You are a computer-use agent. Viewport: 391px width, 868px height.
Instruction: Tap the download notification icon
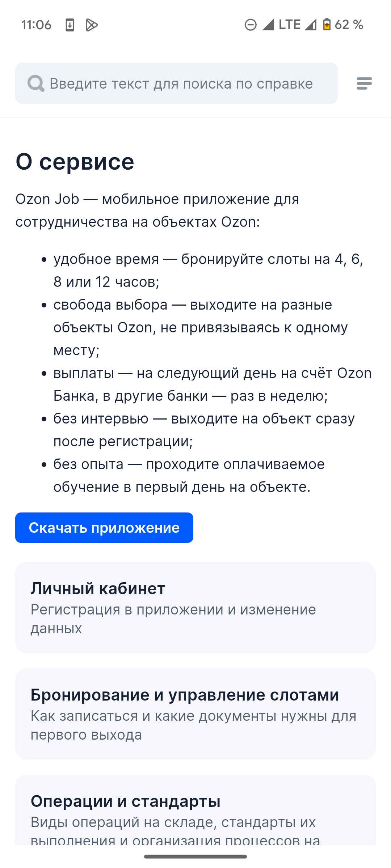(70, 25)
